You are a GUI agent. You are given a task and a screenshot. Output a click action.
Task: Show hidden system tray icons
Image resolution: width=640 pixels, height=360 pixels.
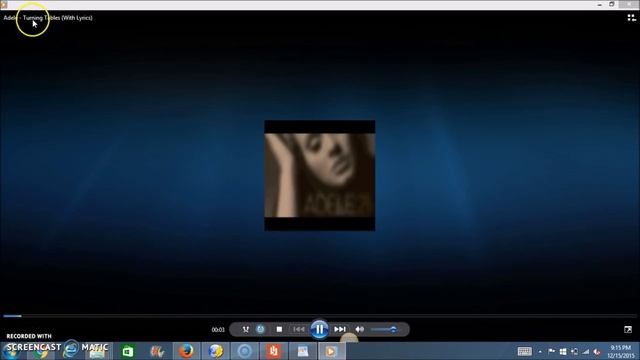(540, 351)
